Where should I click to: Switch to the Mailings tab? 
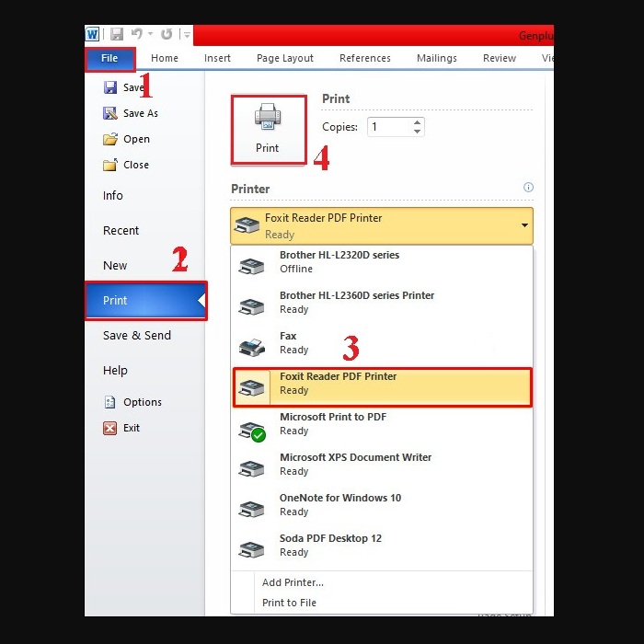tap(437, 58)
